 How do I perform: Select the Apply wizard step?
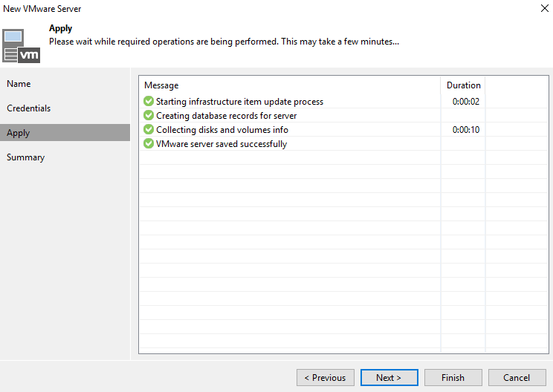65,132
